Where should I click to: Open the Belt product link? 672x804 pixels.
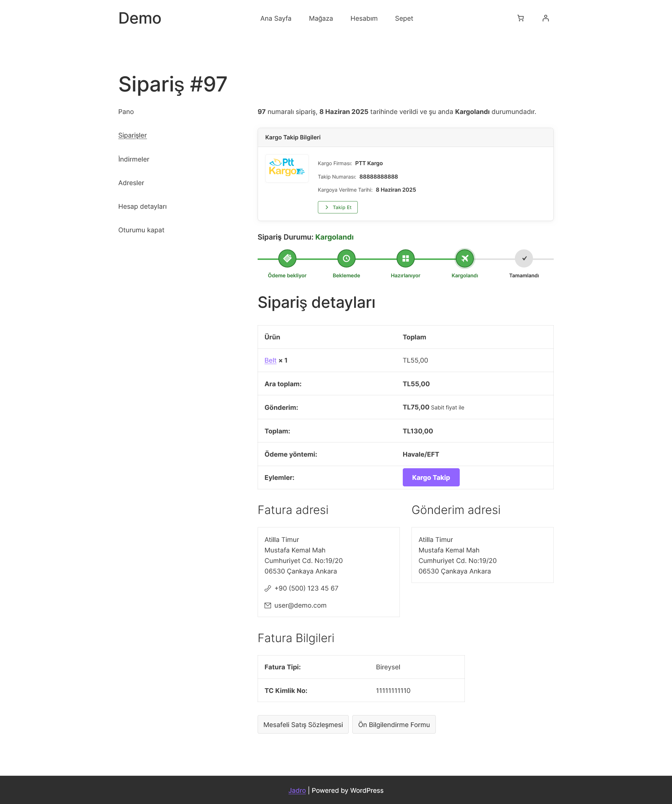[x=270, y=360]
